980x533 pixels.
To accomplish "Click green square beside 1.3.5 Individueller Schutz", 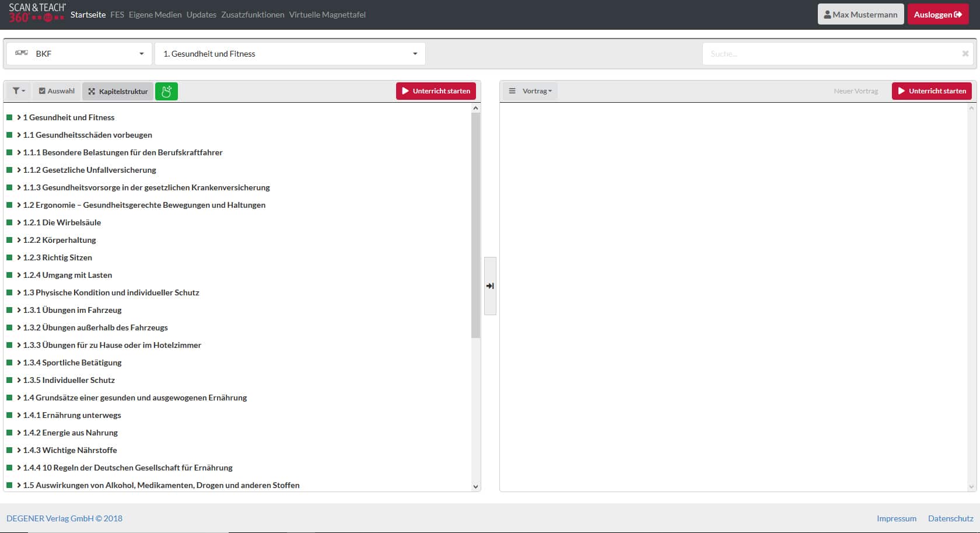I will tap(9, 380).
